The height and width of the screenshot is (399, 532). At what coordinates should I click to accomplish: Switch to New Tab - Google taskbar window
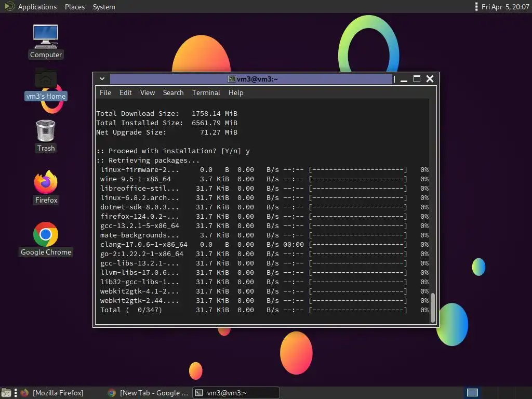click(148, 393)
